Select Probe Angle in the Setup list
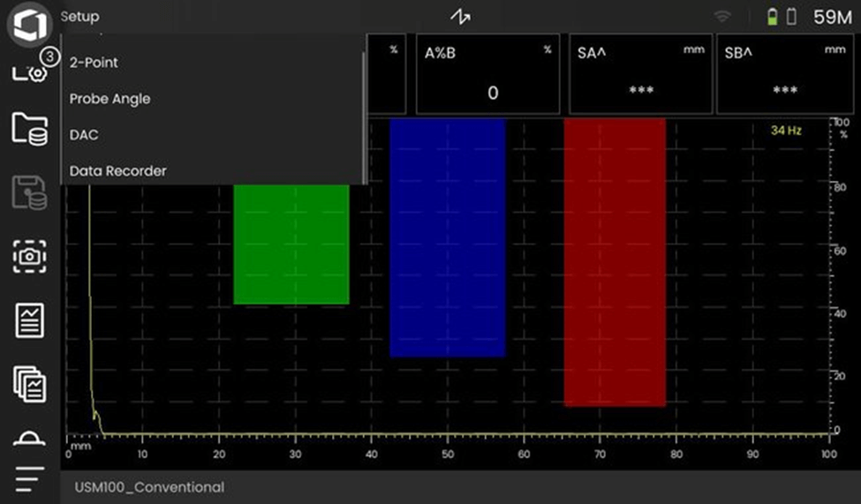This screenshot has height=504, width=861. click(110, 99)
